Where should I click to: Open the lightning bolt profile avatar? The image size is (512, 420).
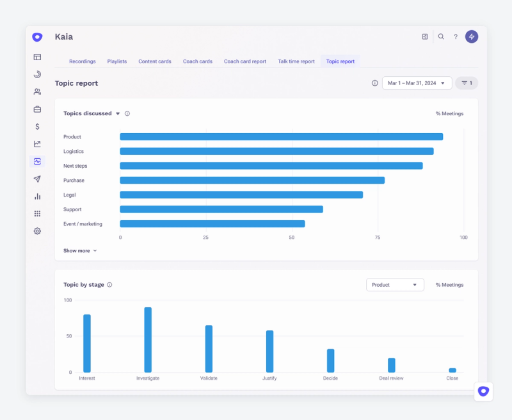pyautogui.click(x=472, y=36)
